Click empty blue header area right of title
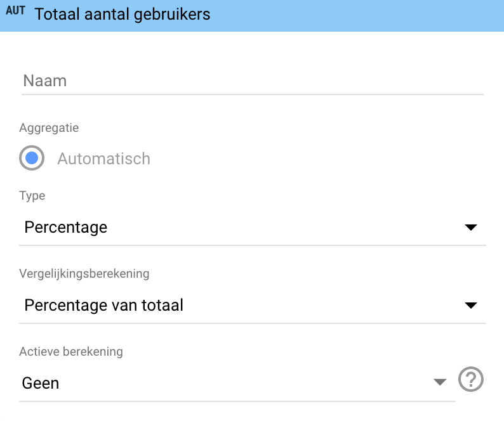 coord(355,15)
